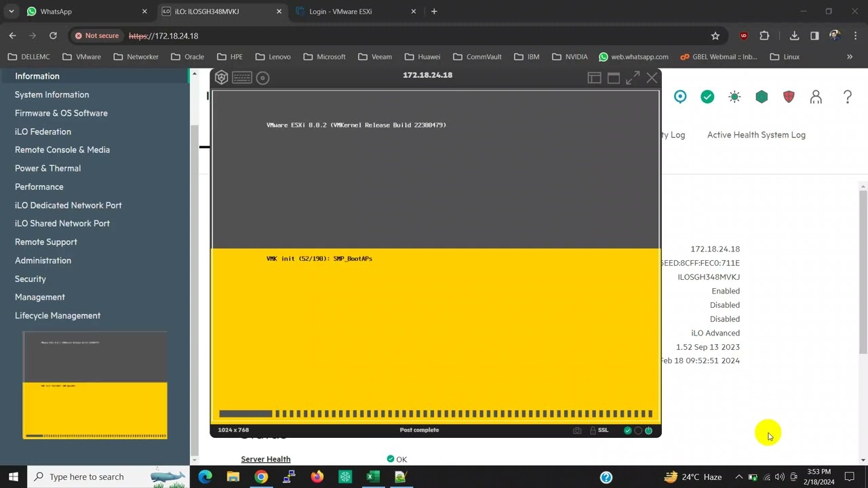
Task: Open Lifecycle Management
Action: click(58, 316)
